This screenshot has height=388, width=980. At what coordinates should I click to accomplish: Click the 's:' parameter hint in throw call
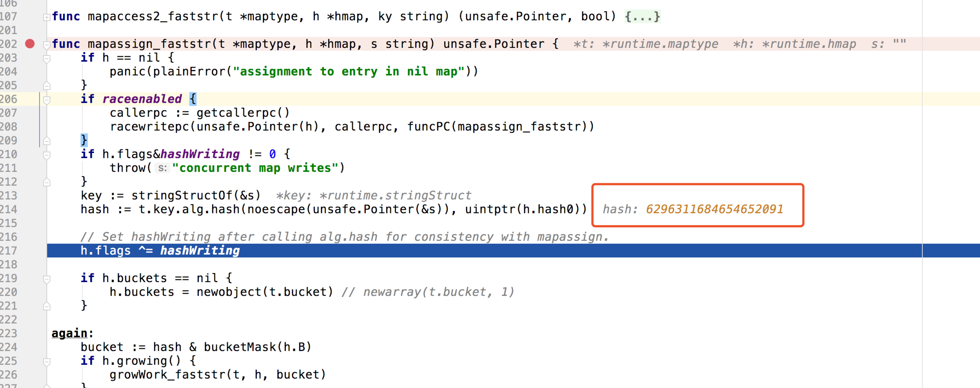click(162, 168)
